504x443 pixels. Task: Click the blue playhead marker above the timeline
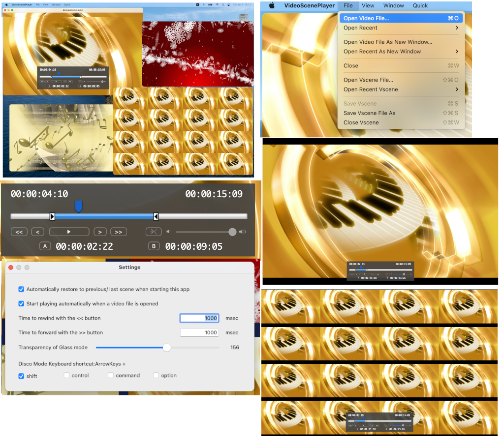click(79, 207)
